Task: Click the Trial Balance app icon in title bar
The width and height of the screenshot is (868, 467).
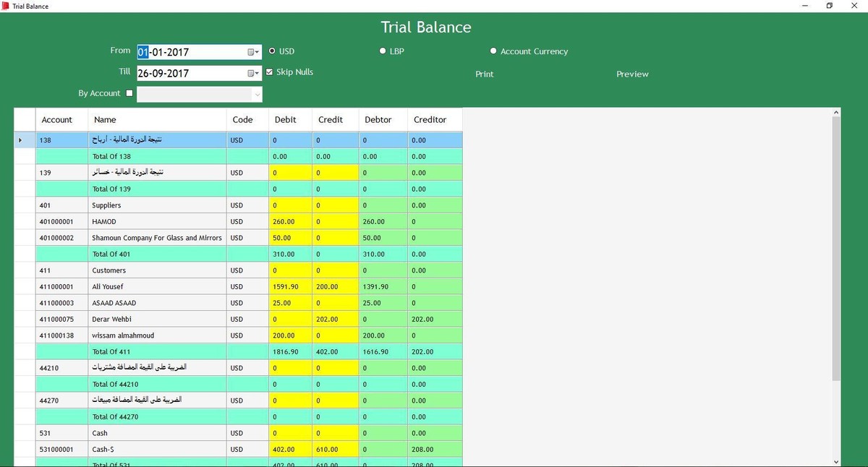Action: pyautogui.click(x=6, y=6)
